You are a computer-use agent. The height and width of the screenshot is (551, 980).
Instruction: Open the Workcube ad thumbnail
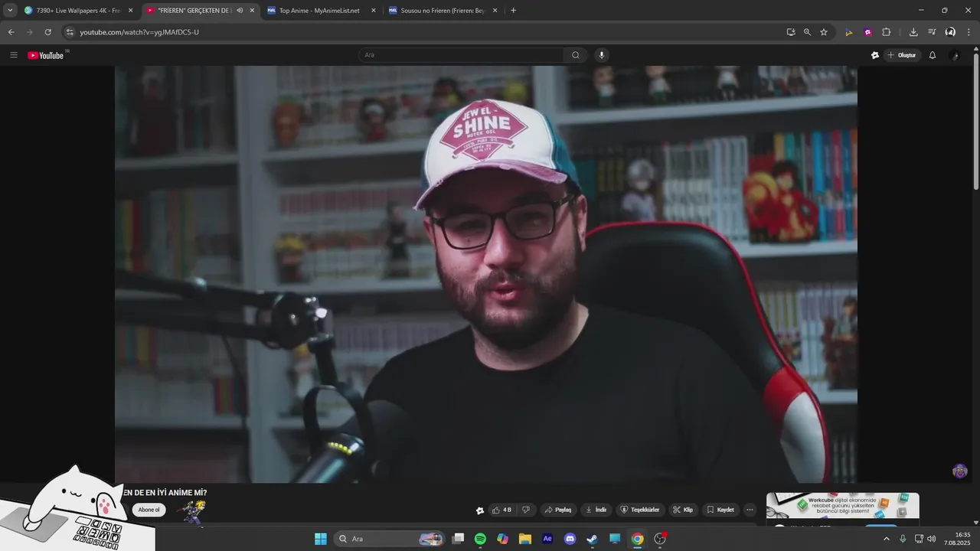[843, 506]
